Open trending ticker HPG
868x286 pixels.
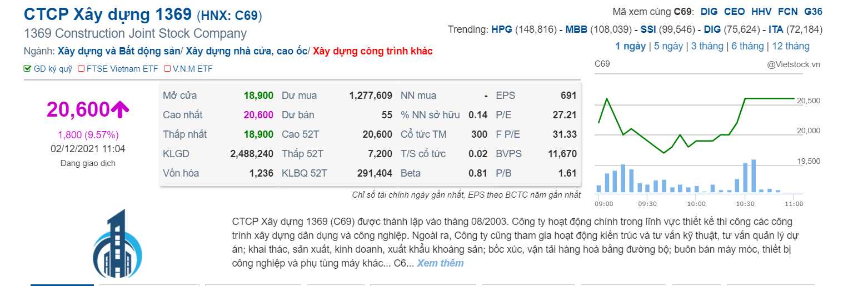(x=502, y=29)
